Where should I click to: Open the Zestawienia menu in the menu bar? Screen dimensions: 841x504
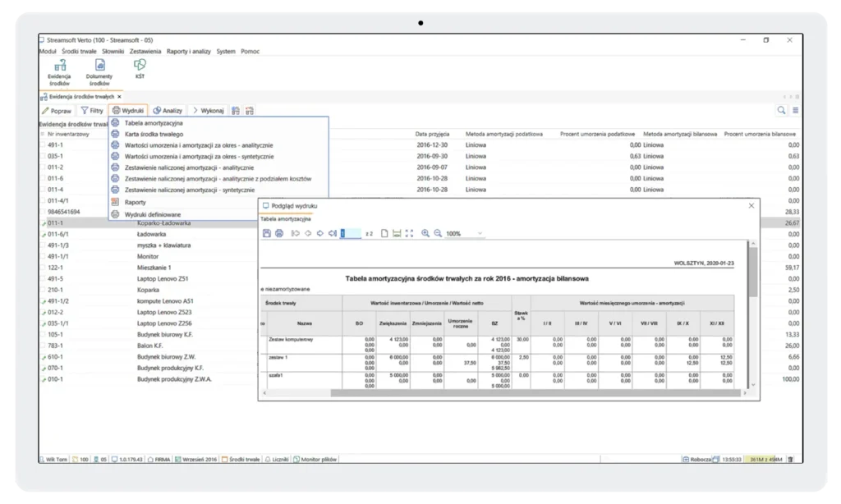[x=146, y=51]
